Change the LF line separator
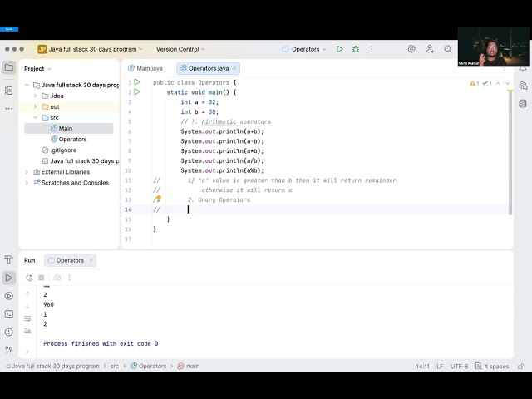 click(x=440, y=367)
